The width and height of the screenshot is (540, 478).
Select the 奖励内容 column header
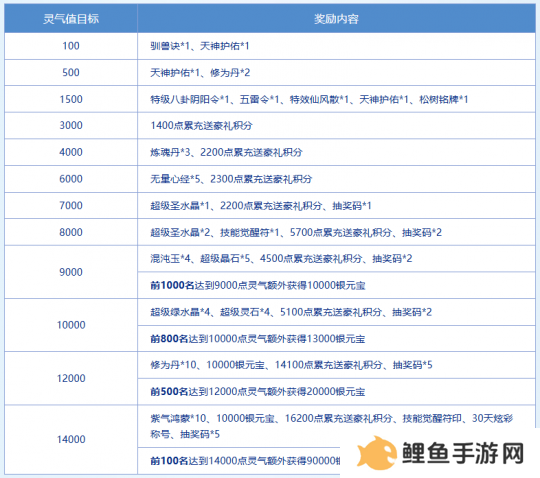coord(336,19)
